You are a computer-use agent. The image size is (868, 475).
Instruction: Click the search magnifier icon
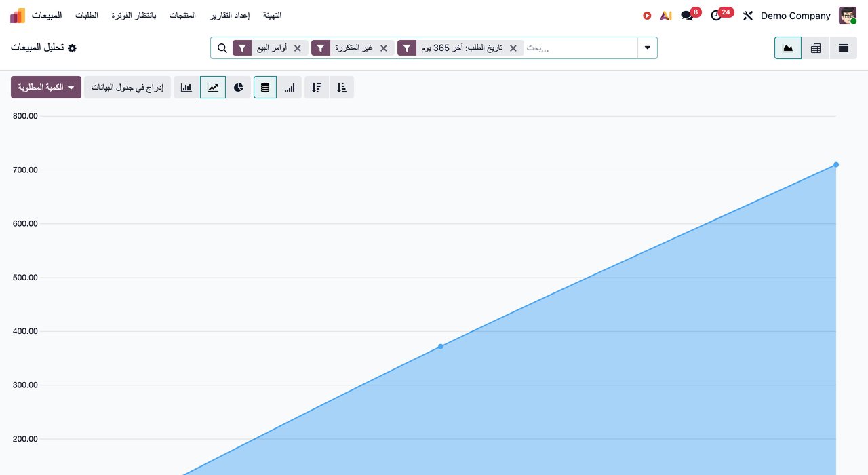(222, 48)
